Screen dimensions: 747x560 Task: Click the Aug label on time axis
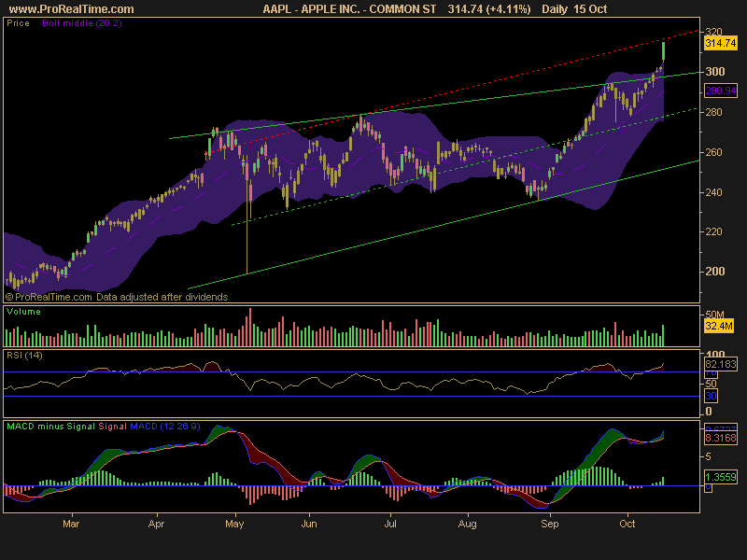468,524
